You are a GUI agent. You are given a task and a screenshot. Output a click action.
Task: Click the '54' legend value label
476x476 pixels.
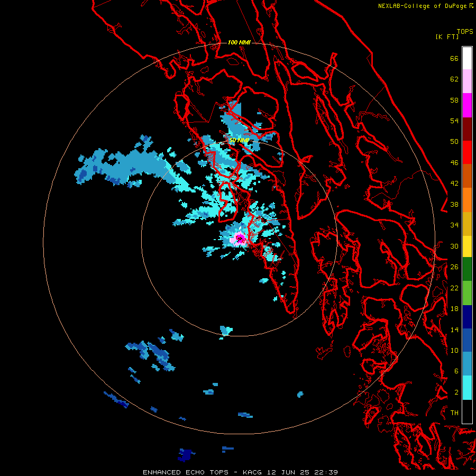454,121
